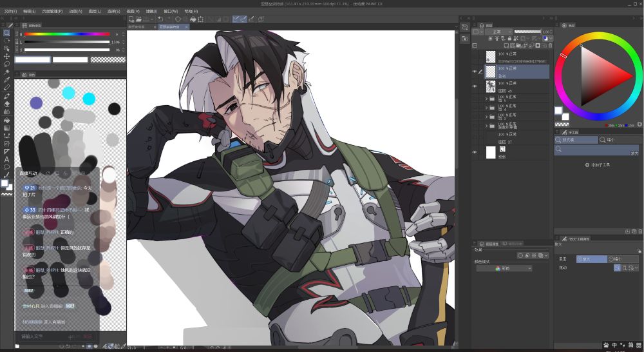Select the Lasso selection tool

6,64
